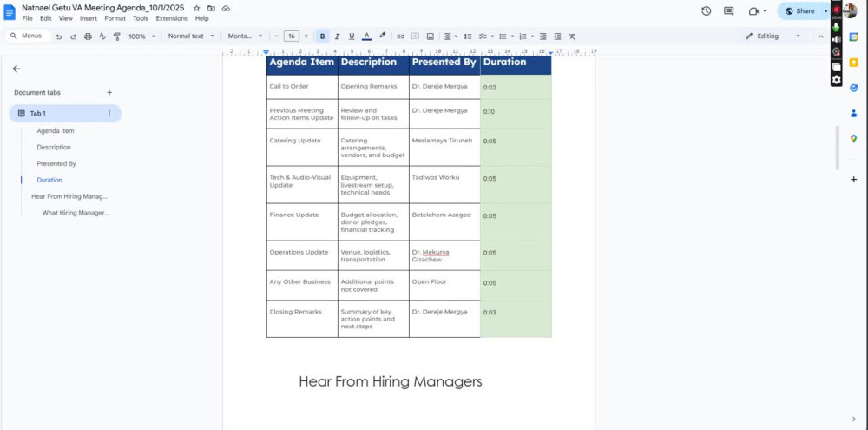Start a Meet video call

pyautogui.click(x=753, y=11)
